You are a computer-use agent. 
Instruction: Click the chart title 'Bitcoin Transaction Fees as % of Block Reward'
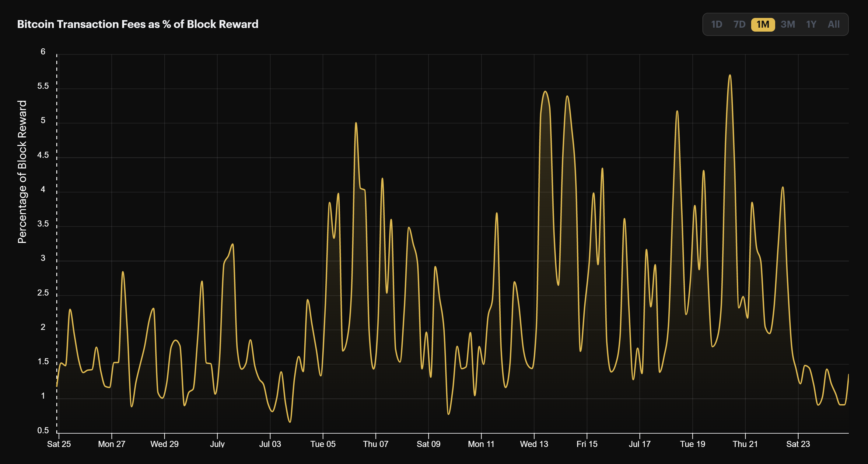(138, 24)
